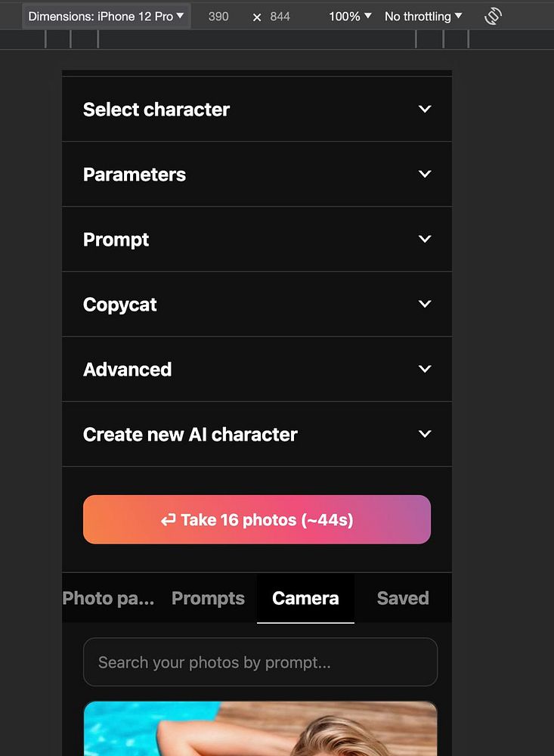Expand the Select character section chevron
The height and width of the screenshot is (756, 554).
(425, 109)
